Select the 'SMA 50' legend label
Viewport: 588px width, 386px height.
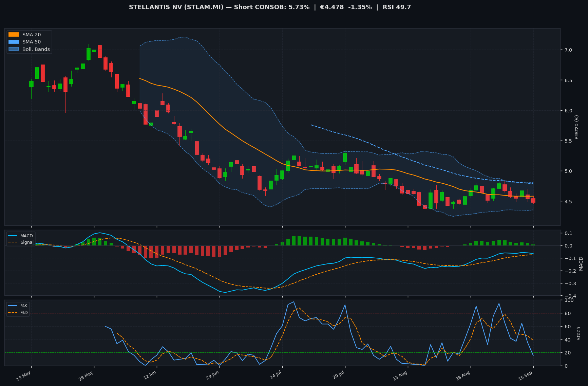(32, 42)
